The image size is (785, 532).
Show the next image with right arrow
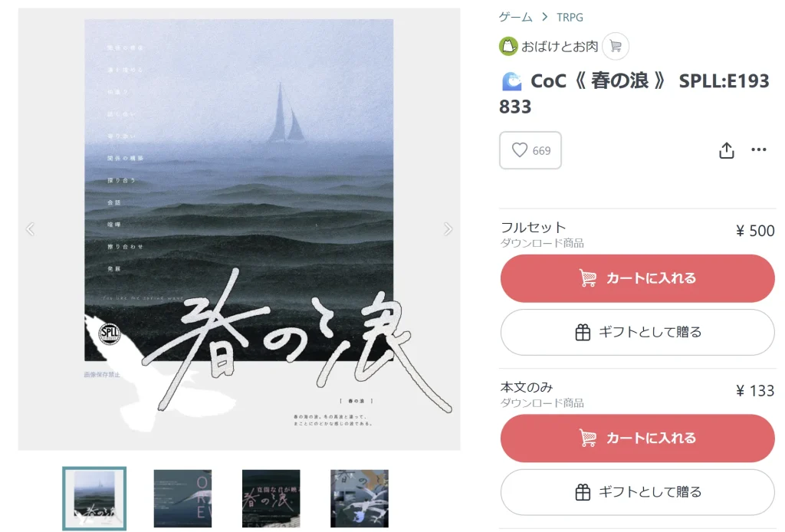point(448,228)
